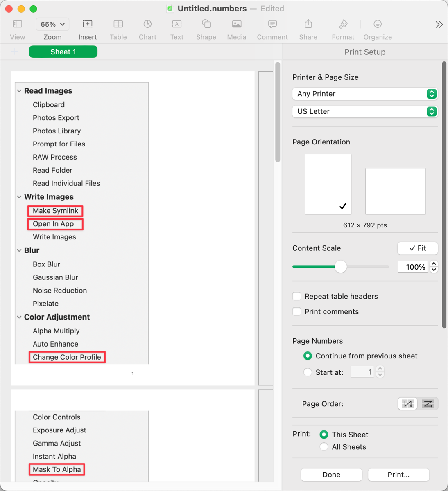Click the Insert toolbar icon
This screenshot has height=491, width=448.
point(88,25)
